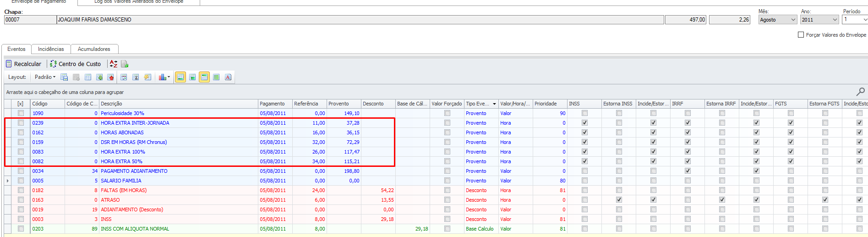Switch to the Acumuladores tab
Screen dimensions: 868x237
[x=94, y=49]
